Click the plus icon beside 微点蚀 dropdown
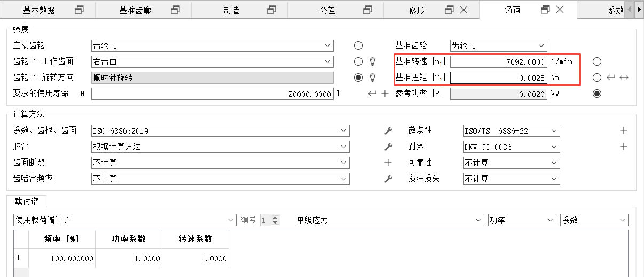This screenshot has width=644, height=277. [x=623, y=131]
